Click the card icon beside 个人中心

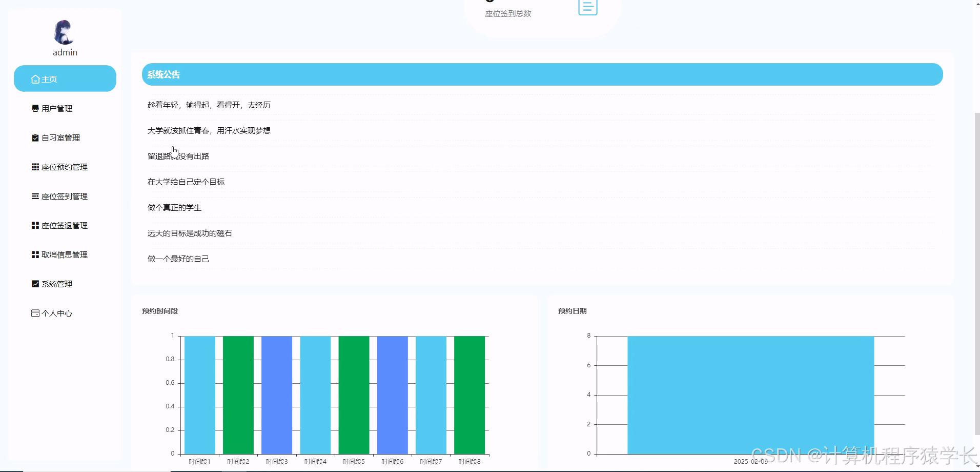[x=35, y=313]
